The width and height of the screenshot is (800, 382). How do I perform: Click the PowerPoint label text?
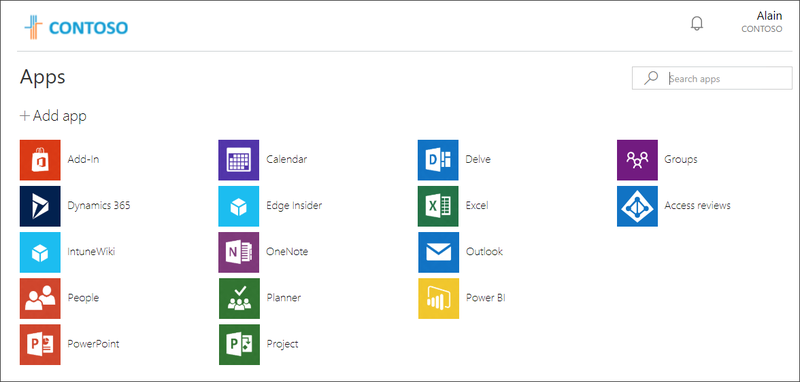click(x=93, y=344)
